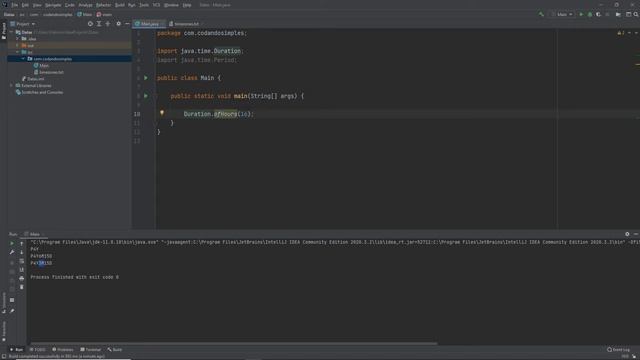The height and width of the screenshot is (360, 640).
Task: Open the Build tool window button
Action: pos(115,349)
